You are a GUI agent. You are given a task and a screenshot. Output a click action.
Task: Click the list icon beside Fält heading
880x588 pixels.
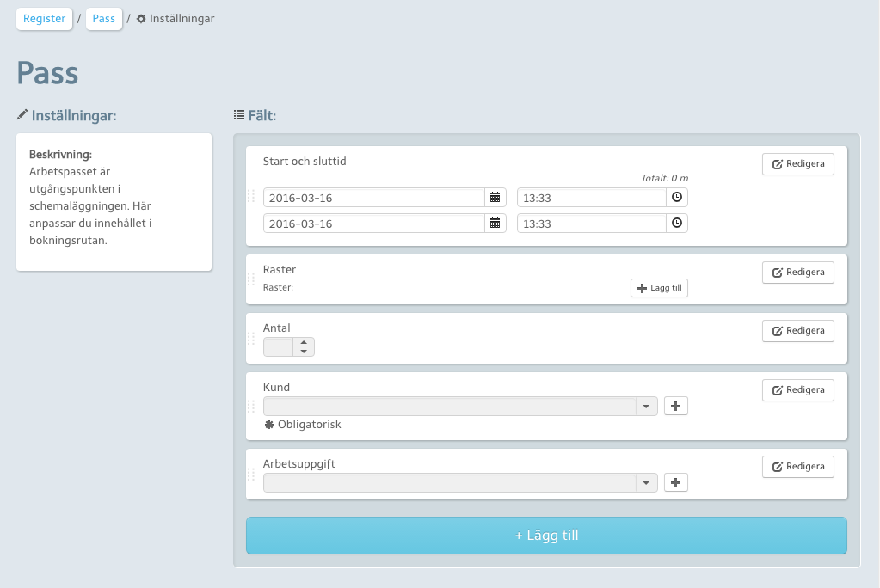[x=239, y=115]
